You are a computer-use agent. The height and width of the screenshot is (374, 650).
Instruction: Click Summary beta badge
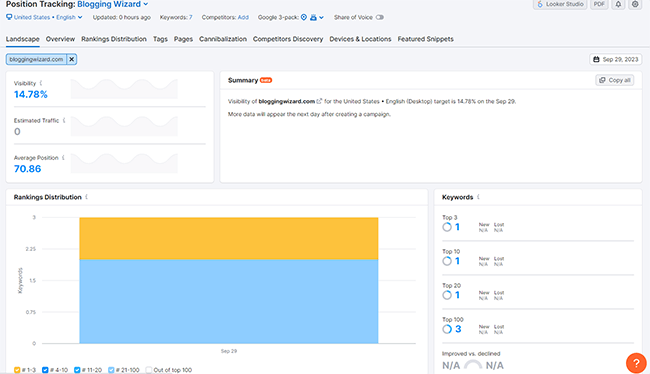click(x=266, y=80)
